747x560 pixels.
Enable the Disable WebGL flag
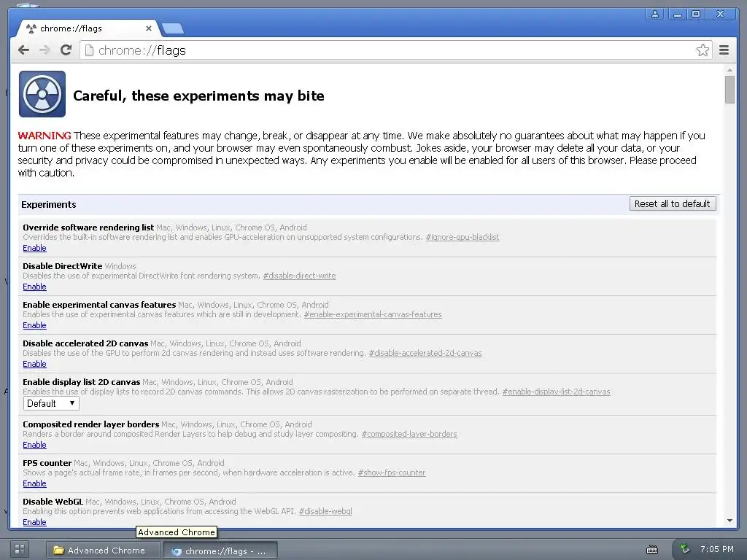pos(34,522)
